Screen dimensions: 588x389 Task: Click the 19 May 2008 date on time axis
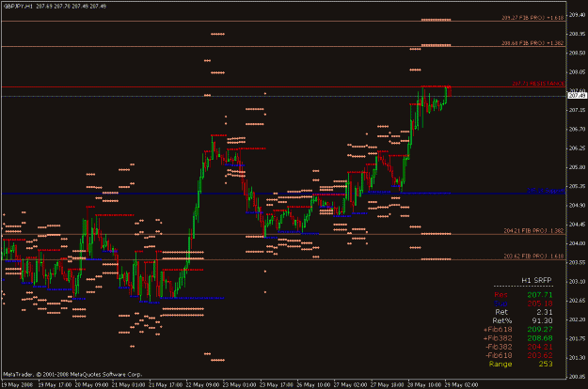(17, 385)
